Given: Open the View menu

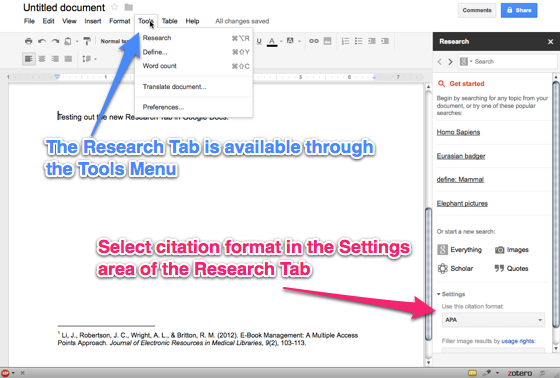Looking at the screenshot, I should [69, 21].
